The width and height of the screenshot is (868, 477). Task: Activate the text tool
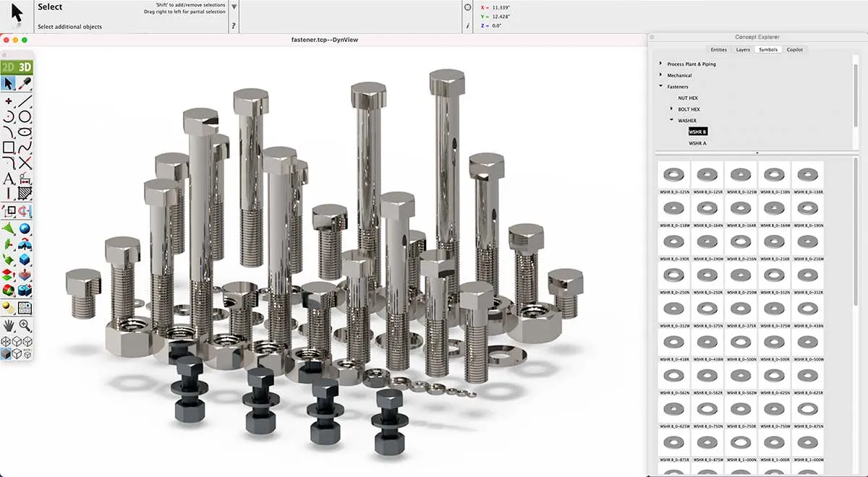pos(8,178)
